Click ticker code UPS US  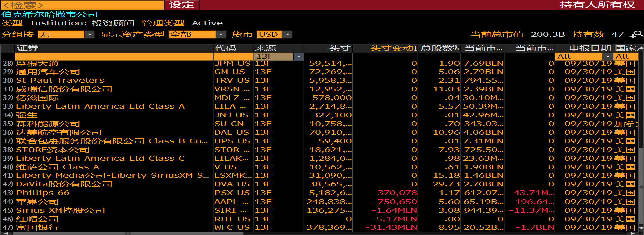pyautogui.click(x=232, y=141)
